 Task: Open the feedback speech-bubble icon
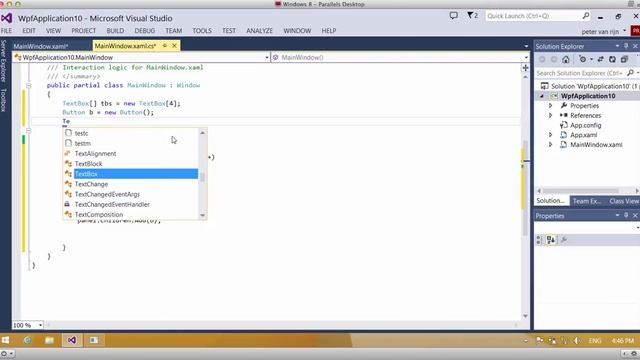pos(453,16)
